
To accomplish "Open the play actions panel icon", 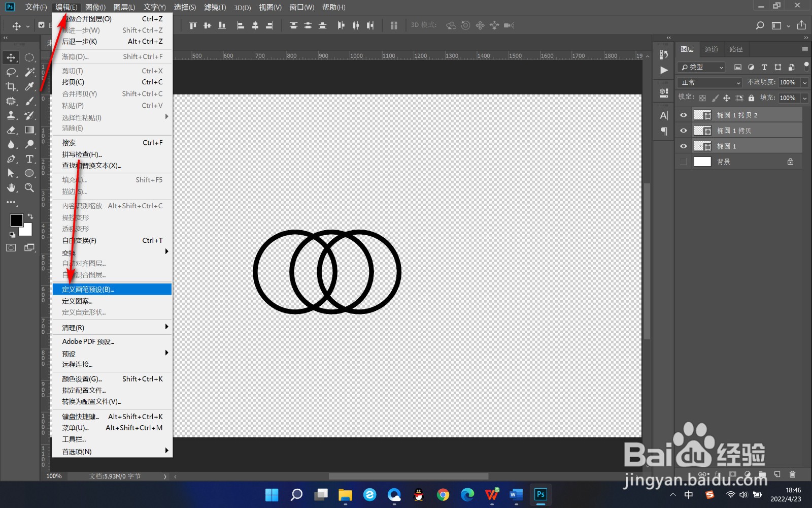I will click(664, 70).
